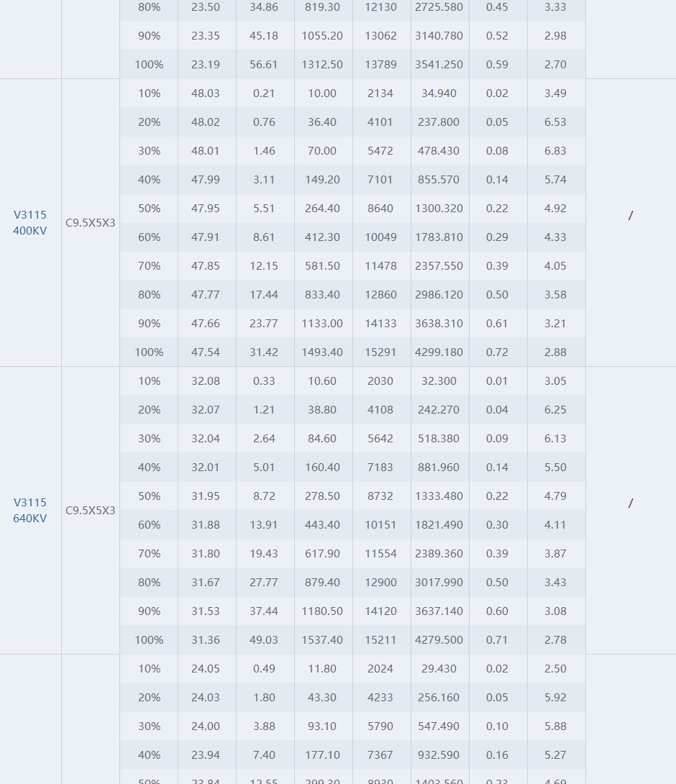
Task: Select the 50% throttle cell beside 47.95
Action: 149,208
